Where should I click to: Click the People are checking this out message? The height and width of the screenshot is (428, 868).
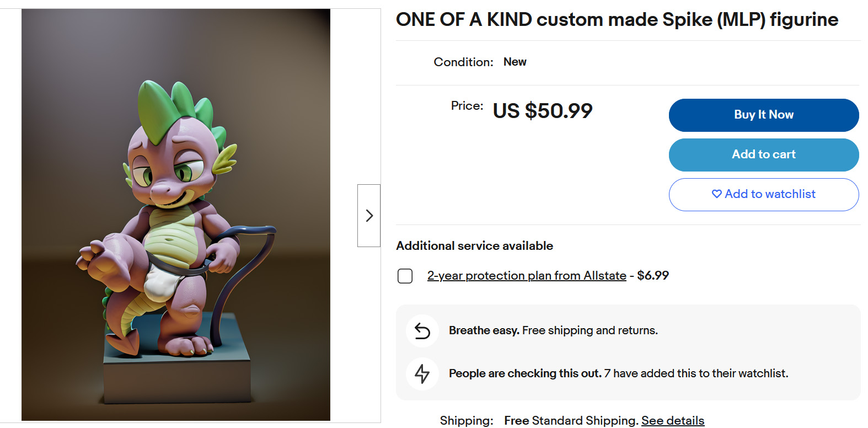[x=618, y=373]
